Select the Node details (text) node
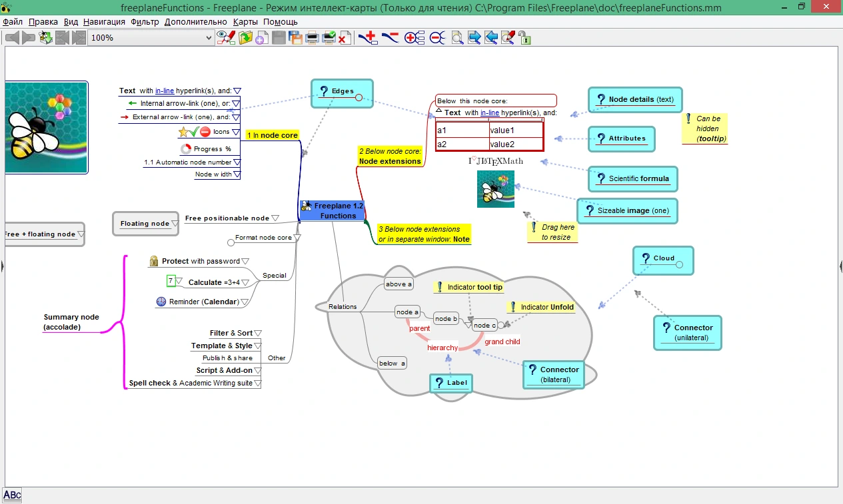The image size is (843, 504). (x=636, y=100)
